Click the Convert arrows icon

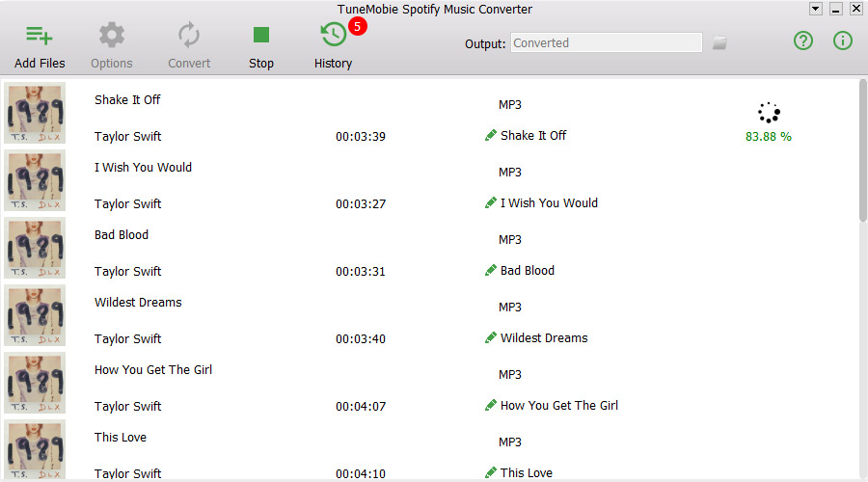point(189,35)
